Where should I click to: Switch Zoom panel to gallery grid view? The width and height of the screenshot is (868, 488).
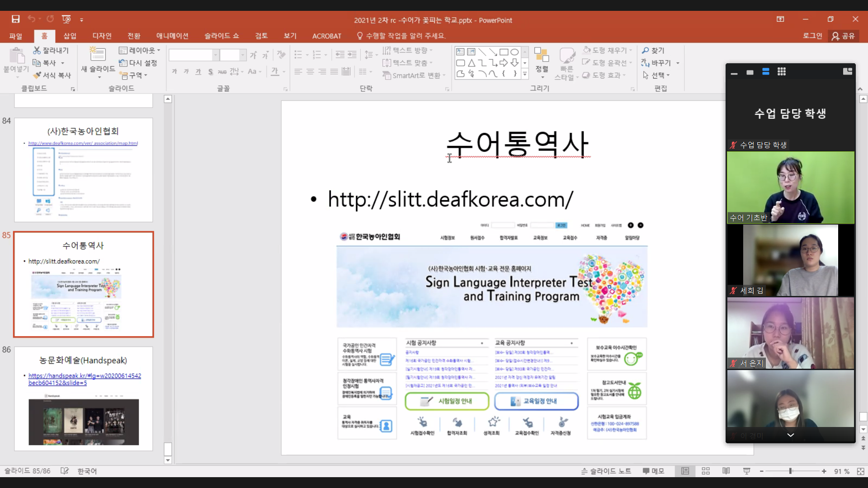781,72
